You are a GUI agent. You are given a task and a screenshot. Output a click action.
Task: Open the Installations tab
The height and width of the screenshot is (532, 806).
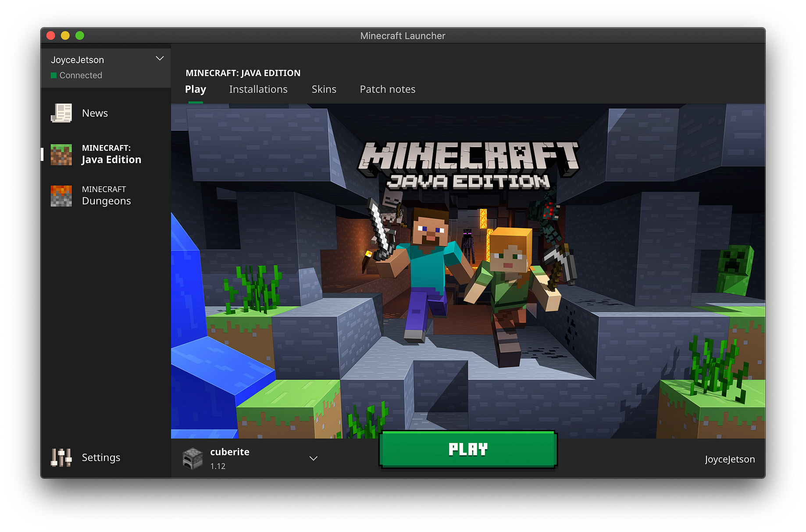pos(258,89)
